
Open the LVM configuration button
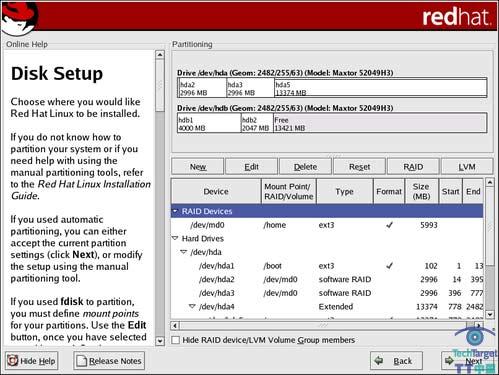point(467,166)
